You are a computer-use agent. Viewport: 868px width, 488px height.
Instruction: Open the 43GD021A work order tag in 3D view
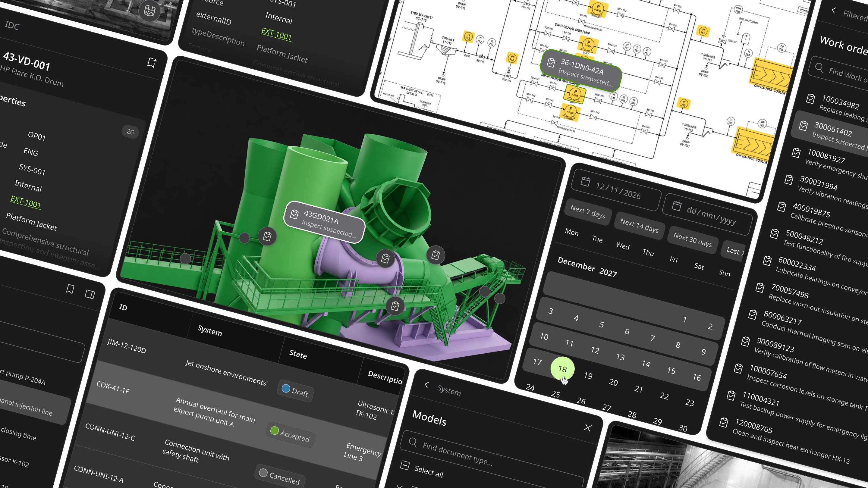(x=324, y=222)
